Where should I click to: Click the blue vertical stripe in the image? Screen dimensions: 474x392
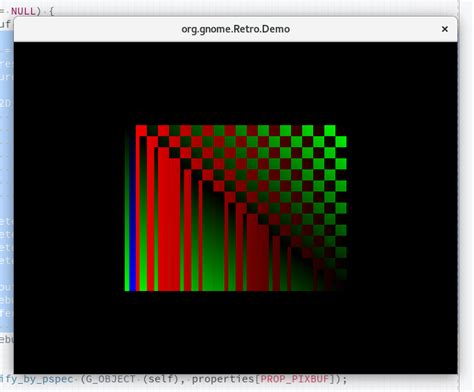132,213
